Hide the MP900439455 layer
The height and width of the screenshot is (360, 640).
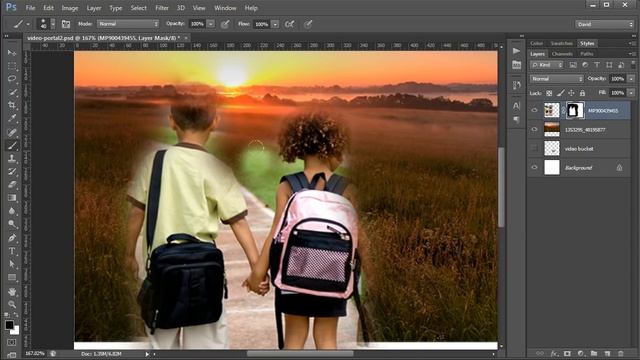(534, 110)
